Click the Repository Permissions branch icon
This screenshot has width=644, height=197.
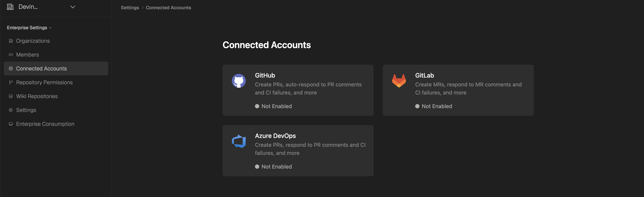click(11, 82)
